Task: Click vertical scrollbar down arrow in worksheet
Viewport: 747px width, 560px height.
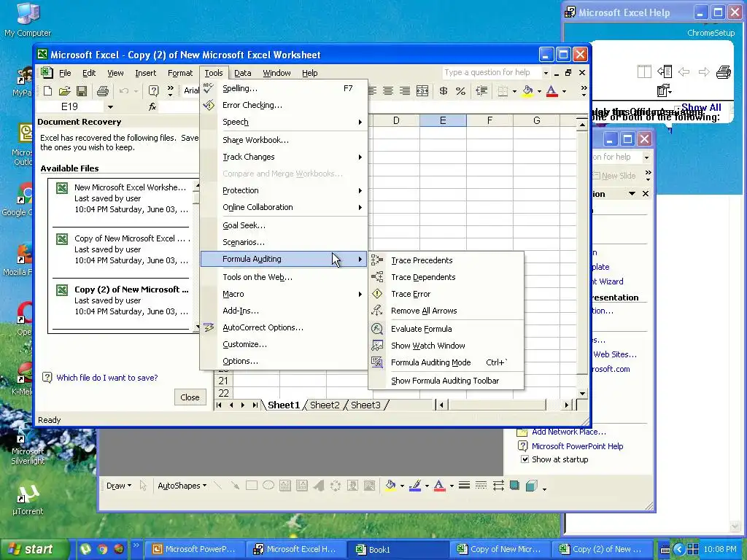Action: tap(582, 393)
